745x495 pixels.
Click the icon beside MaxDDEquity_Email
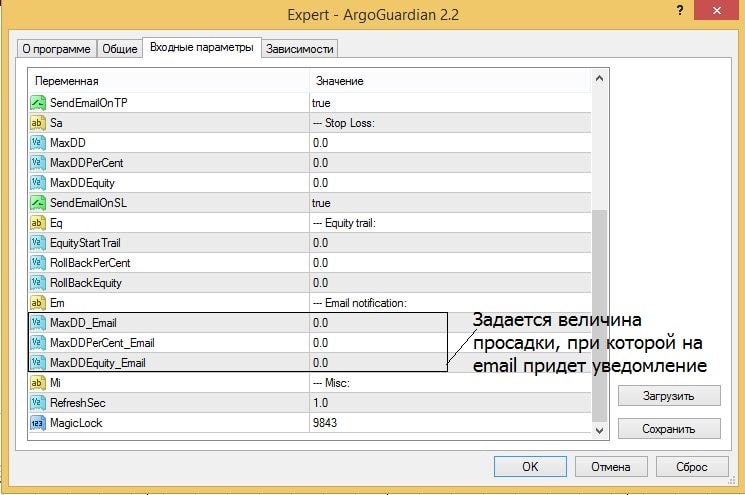[x=38, y=362]
